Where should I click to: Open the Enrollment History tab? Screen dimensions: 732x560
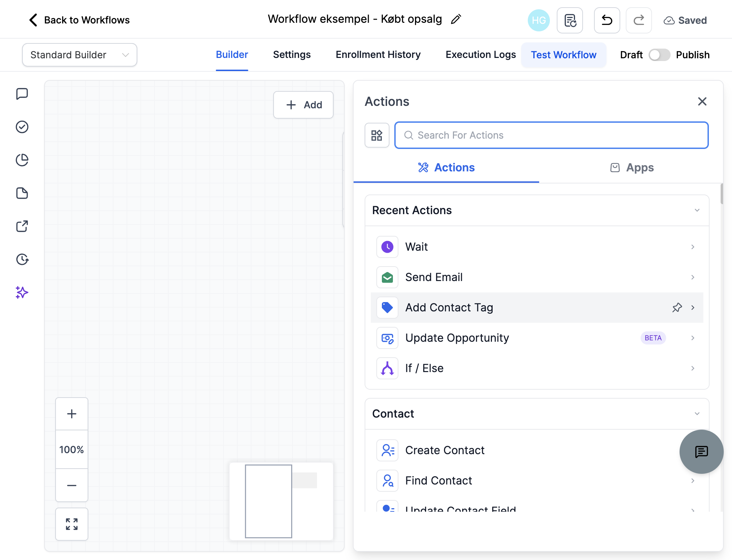pos(378,55)
